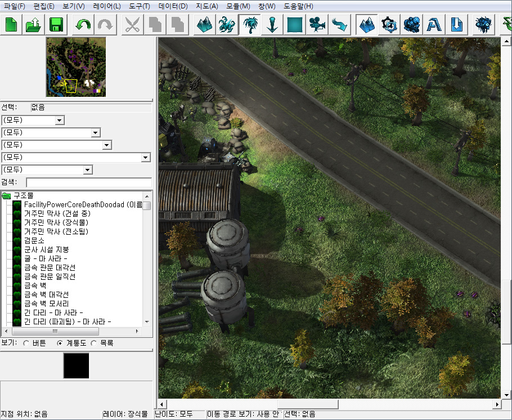The height and width of the screenshot is (420, 512).
Task: Open the Trigger editor gear icon
Action: pyautogui.click(x=389, y=25)
